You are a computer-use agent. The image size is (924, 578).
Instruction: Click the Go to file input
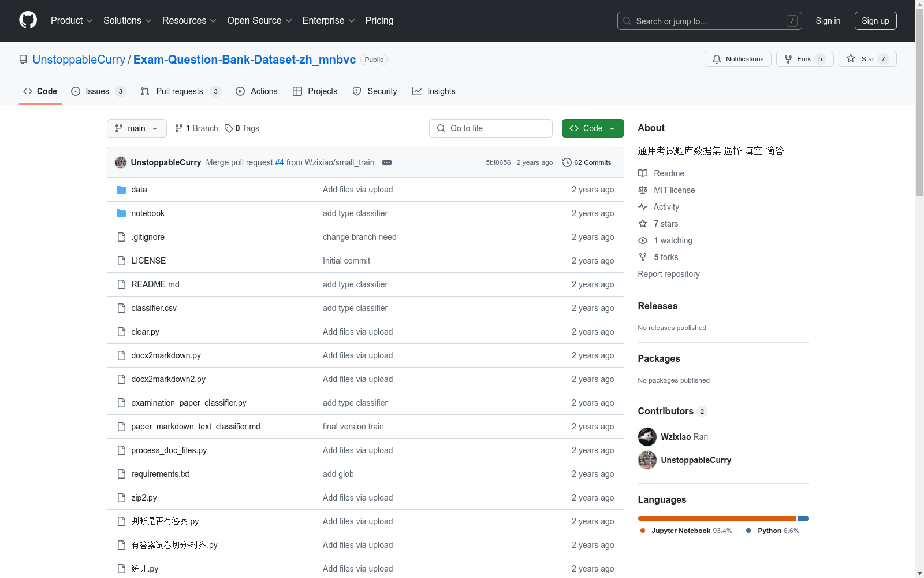491,128
